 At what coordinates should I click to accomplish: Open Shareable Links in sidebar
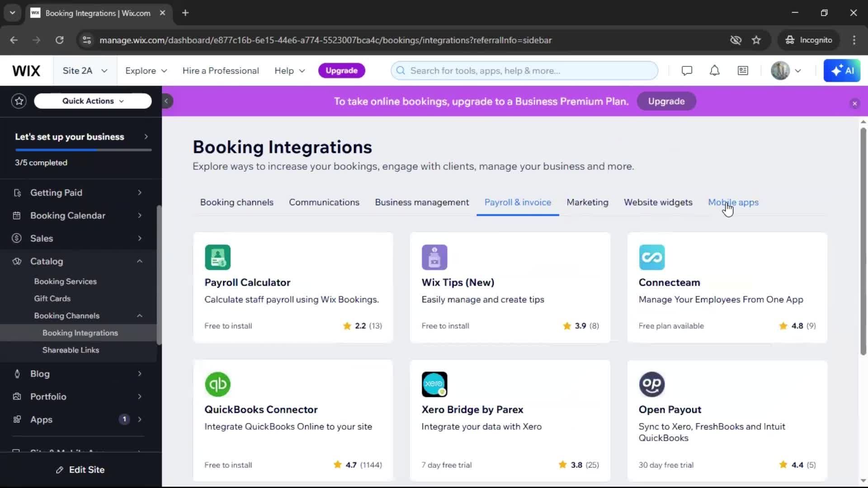click(x=71, y=350)
